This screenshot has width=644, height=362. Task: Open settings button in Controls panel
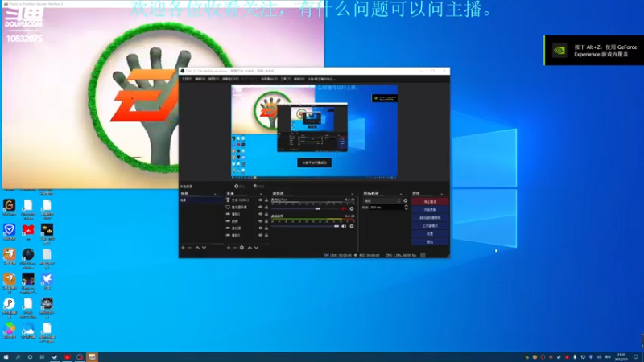pos(430,233)
